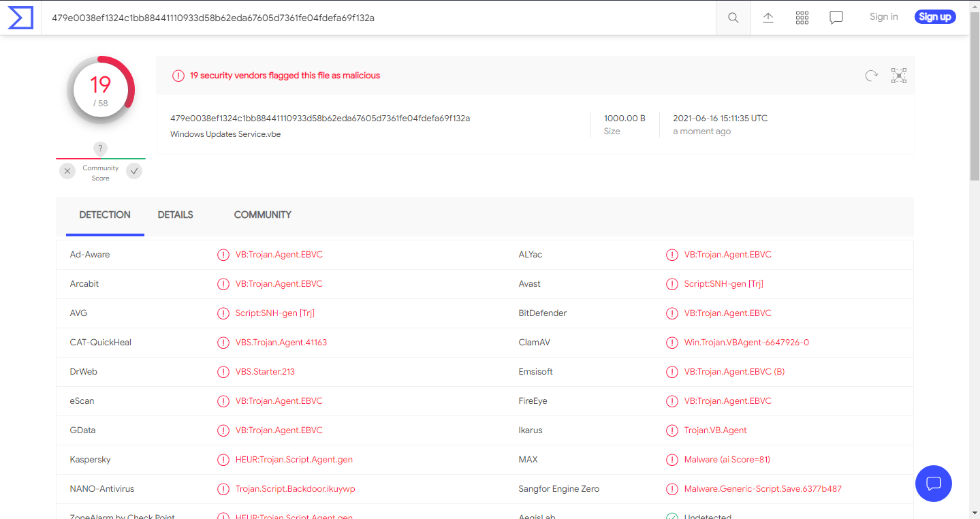Click the alert icon in the GData row
The width and height of the screenshot is (980, 519).
coord(223,430)
